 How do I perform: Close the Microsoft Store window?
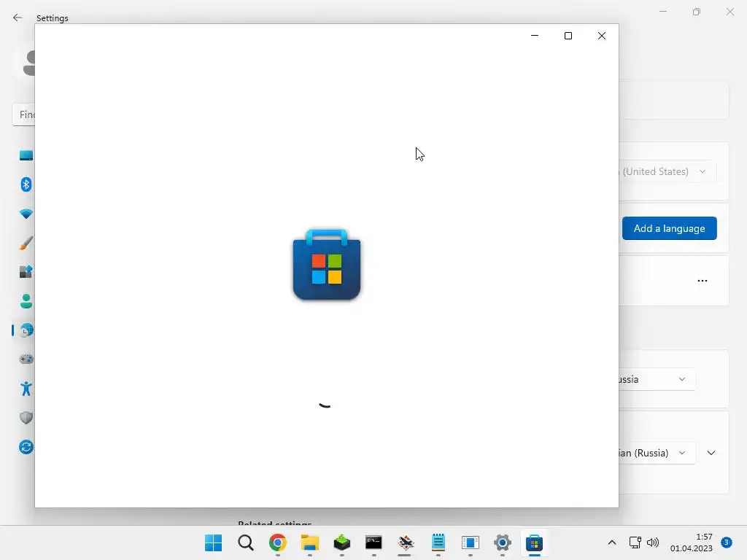click(602, 36)
